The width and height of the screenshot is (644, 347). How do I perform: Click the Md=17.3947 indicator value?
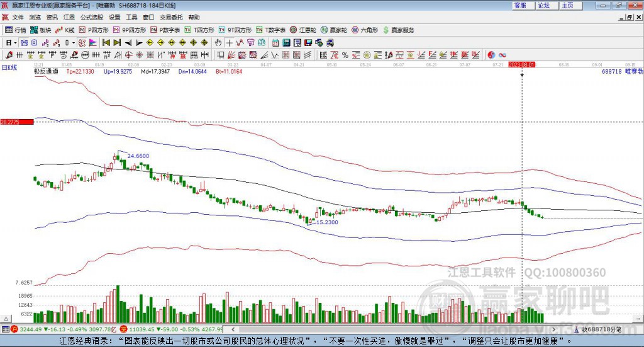(155, 71)
